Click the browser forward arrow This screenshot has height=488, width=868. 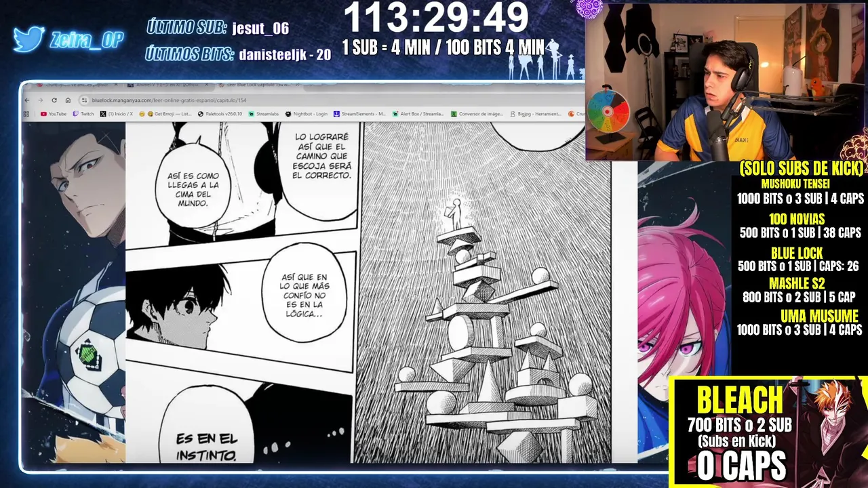pos(41,100)
